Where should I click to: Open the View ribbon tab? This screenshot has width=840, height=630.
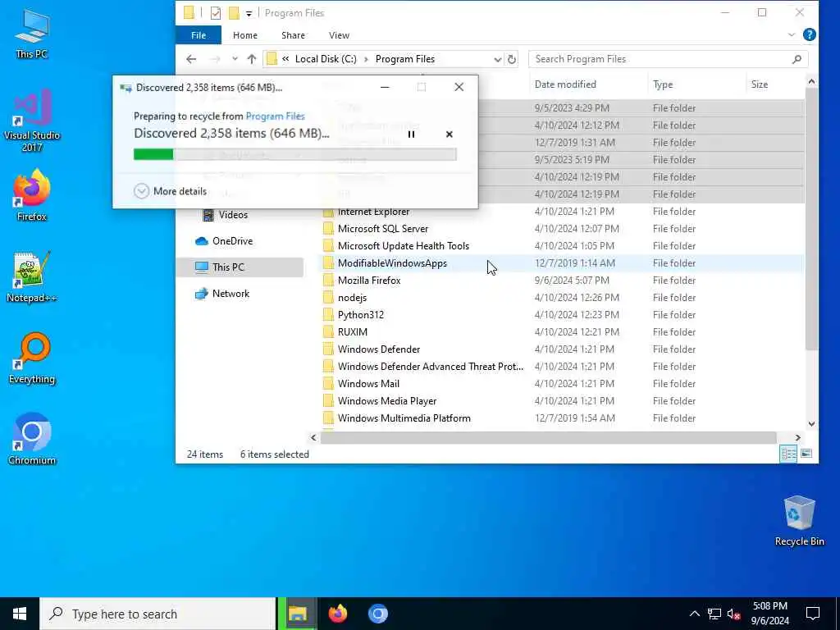[339, 35]
